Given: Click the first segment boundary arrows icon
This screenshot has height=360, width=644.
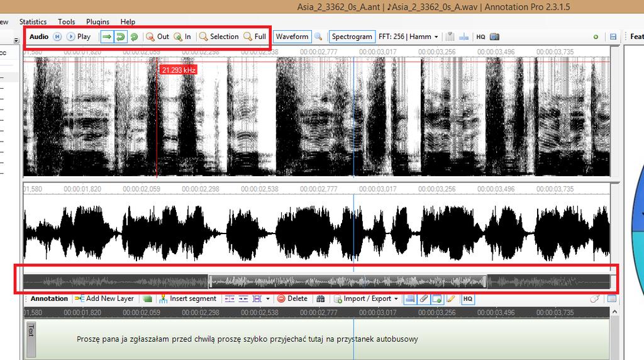Looking at the screenshot, I should [230, 299].
